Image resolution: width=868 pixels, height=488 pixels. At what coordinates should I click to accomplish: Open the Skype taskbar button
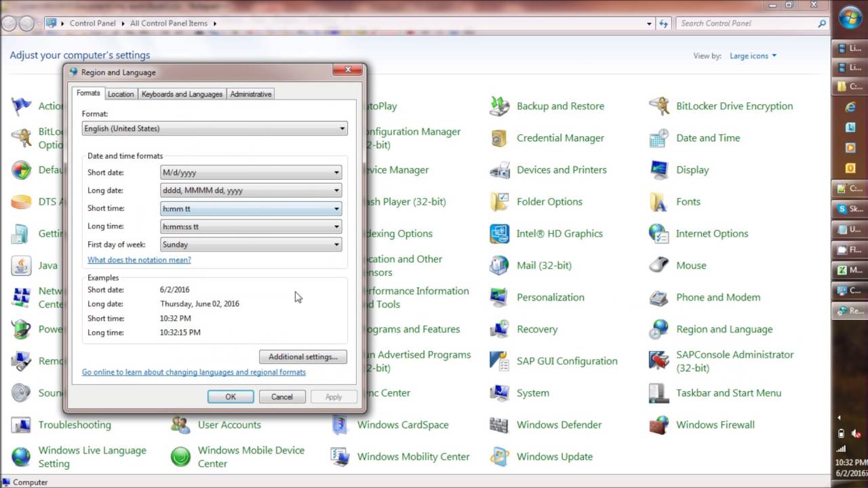click(850, 209)
